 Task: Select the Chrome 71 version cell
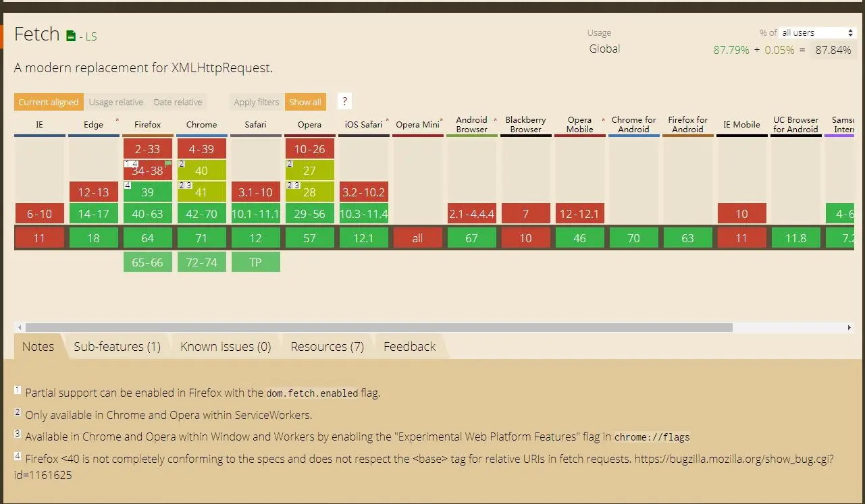click(x=201, y=237)
